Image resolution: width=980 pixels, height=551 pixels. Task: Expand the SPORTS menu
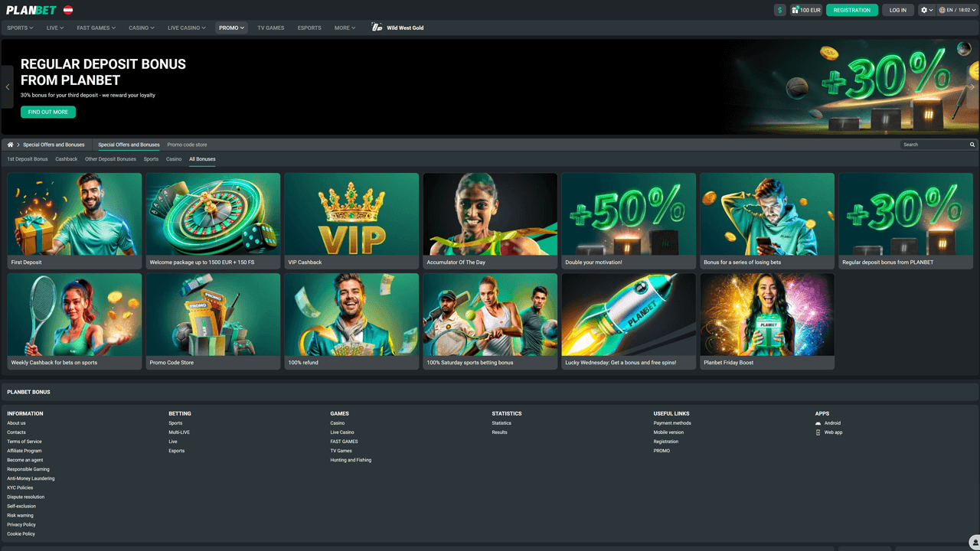point(20,28)
